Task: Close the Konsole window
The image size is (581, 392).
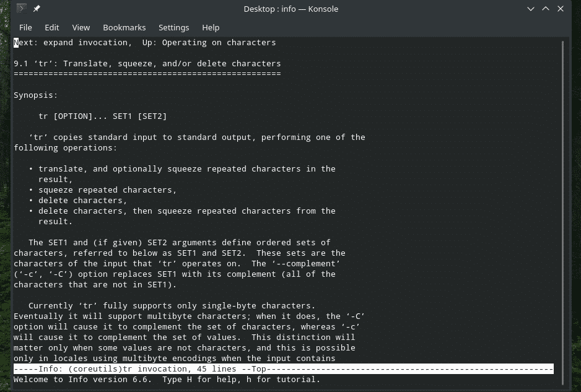Action: [x=560, y=9]
